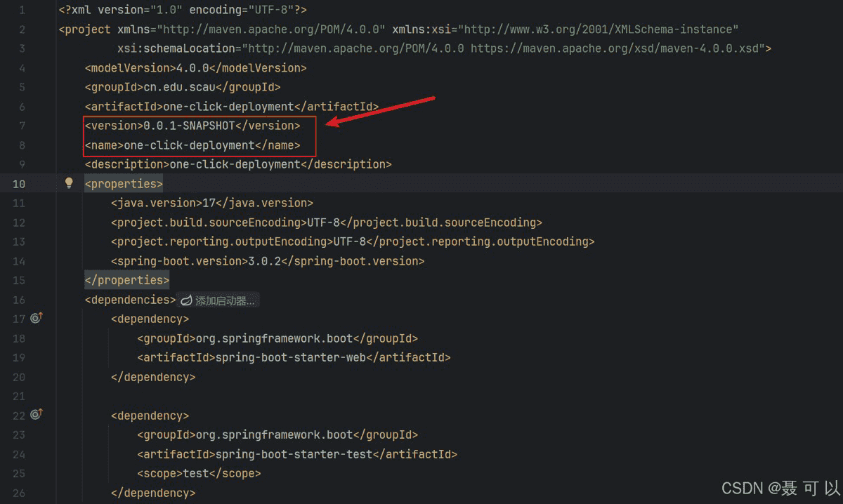This screenshot has height=504, width=843.
Task: Click the opening dependencies tag
Action: (130, 300)
